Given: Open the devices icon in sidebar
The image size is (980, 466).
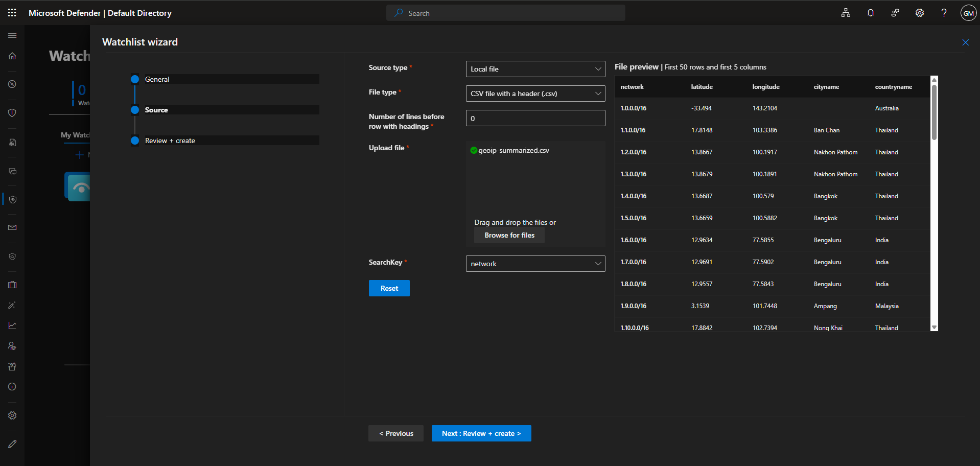Looking at the screenshot, I should tap(12, 171).
